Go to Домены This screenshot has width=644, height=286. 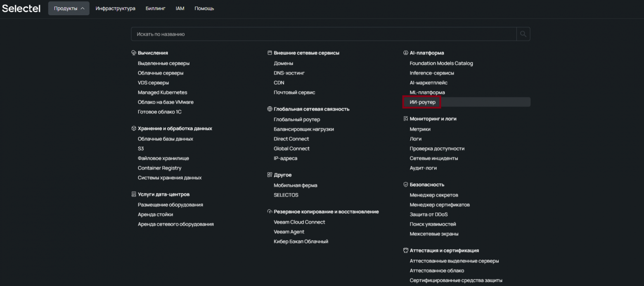(x=284, y=63)
